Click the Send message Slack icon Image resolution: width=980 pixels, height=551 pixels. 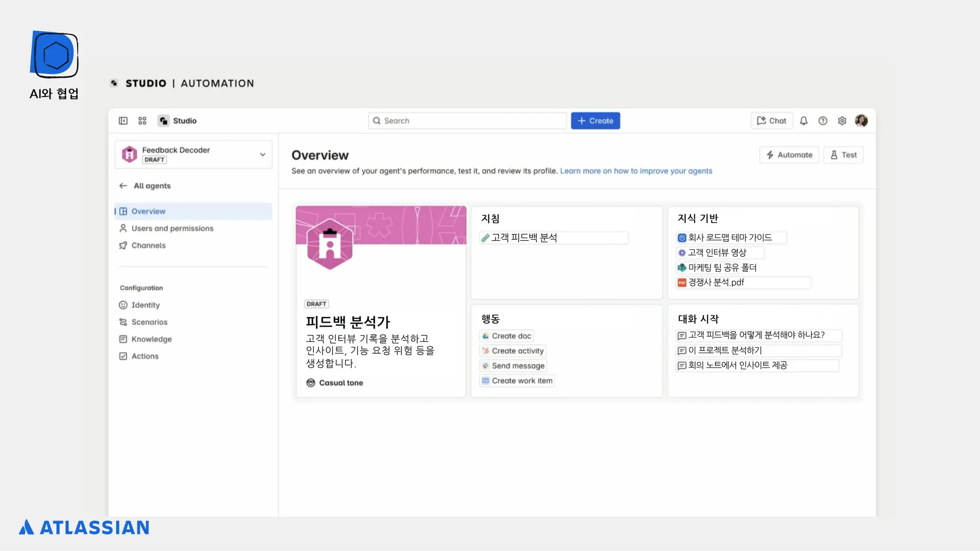pyautogui.click(x=486, y=366)
